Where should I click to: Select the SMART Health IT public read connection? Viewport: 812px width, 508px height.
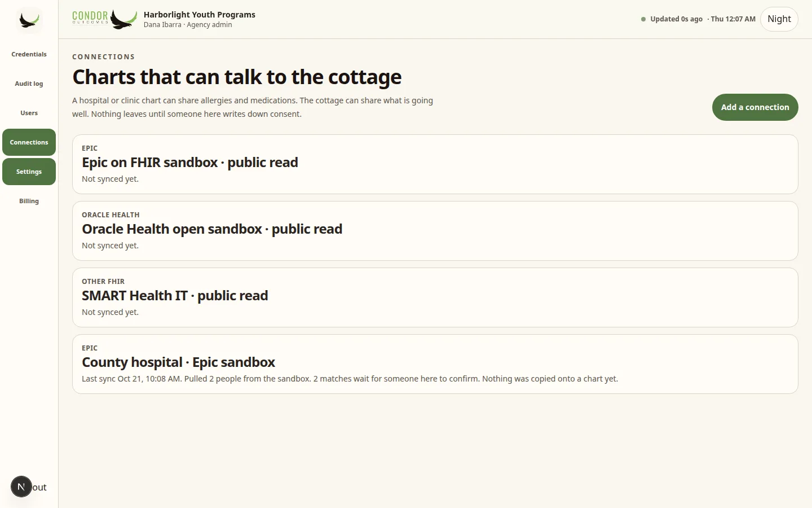click(x=435, y=297)
